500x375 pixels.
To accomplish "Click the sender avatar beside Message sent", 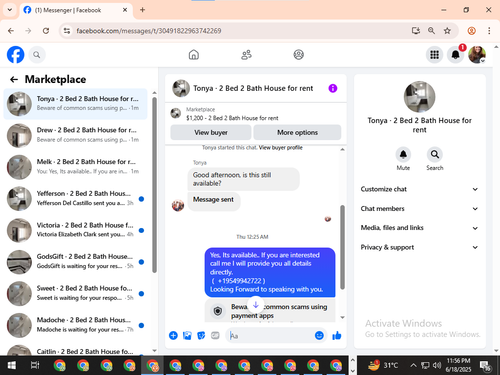I will click(178, 205).
